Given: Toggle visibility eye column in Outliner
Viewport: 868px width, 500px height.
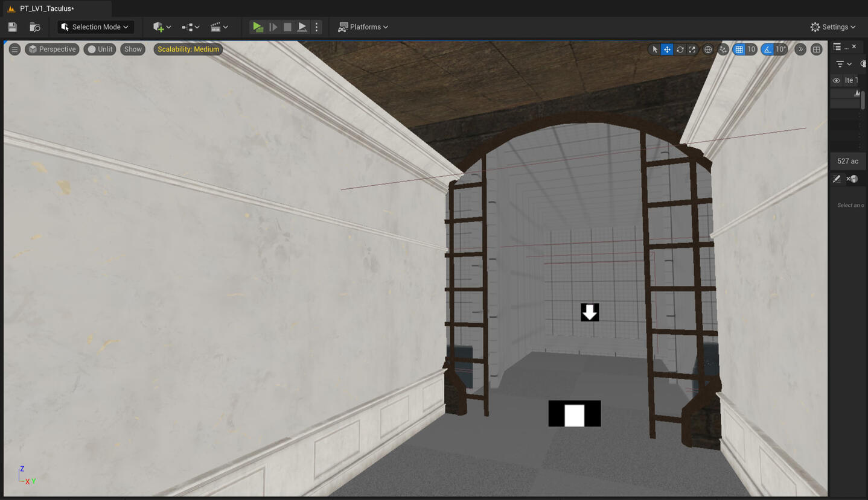Looking at the screenshot, I should point(836,80).
